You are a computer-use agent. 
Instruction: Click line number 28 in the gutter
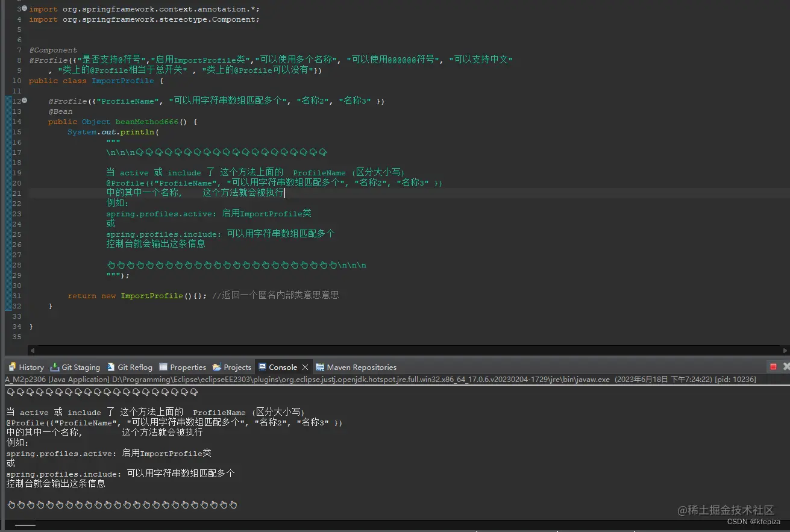(17, 265)
